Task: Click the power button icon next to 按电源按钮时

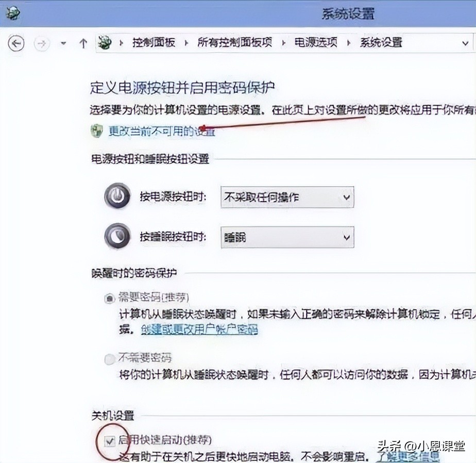Action: 117,196
